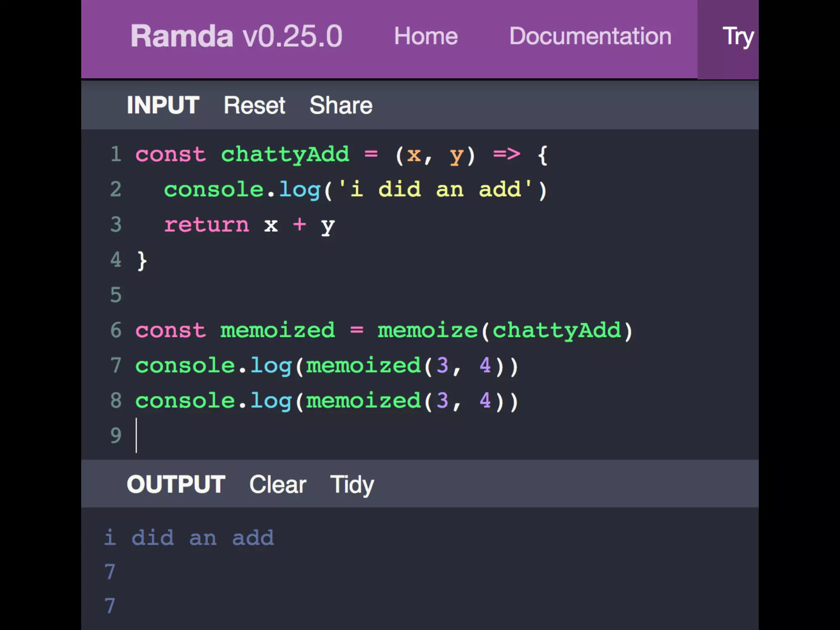Image resolution: width=840 pixels, height=630 pixels.
Task: Click the memoize call on line 6
Action: coord(427,330)
